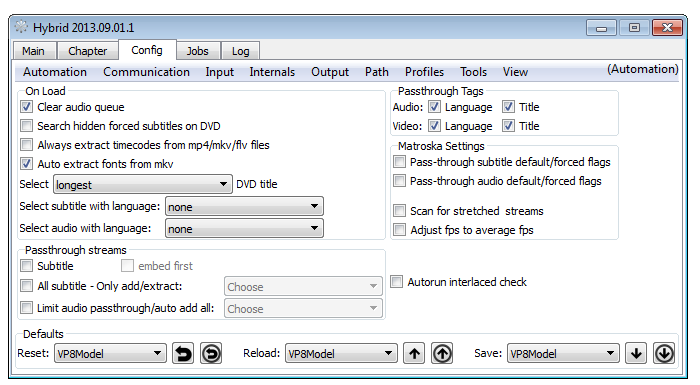
Task: Click the Save down arrow icon
Action: [x=636, y=354]
